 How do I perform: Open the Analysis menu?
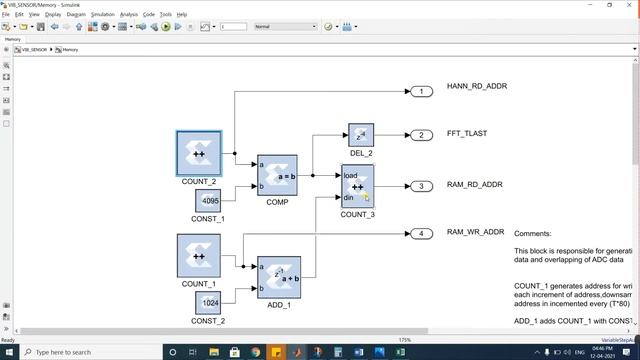pos(129,14)
